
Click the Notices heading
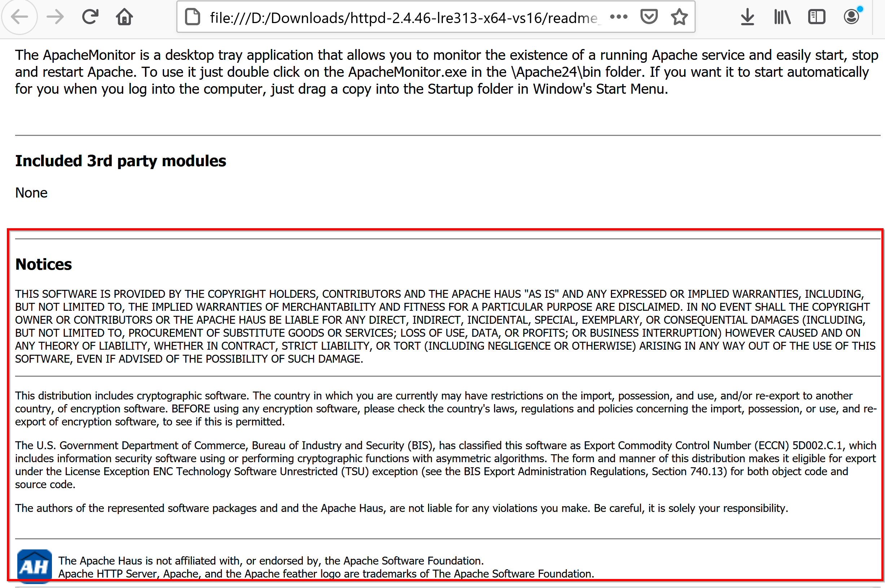44,264
